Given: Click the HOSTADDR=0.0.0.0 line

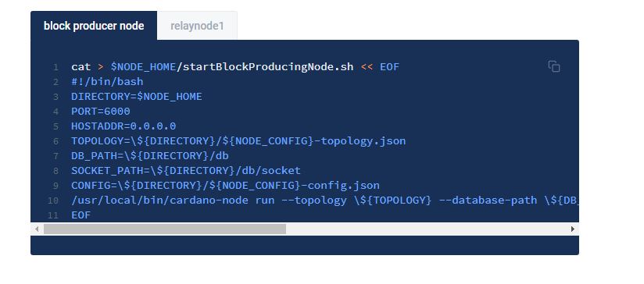Looking at the screenshot, I should [123, 126].
